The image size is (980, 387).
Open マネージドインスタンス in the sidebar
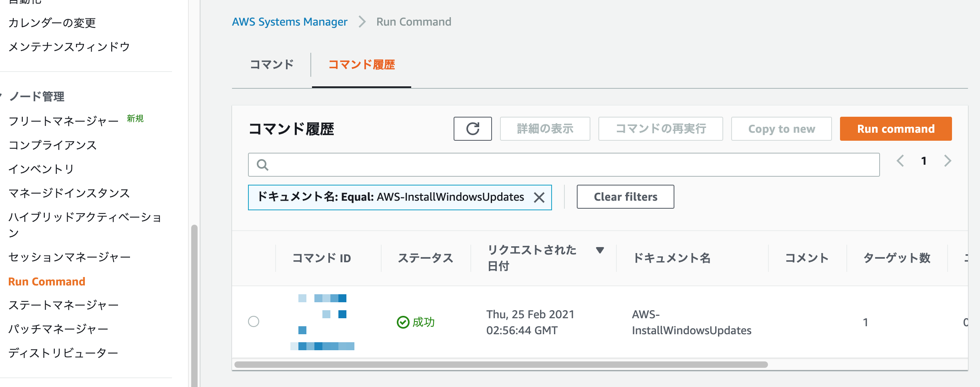point(69,193)
